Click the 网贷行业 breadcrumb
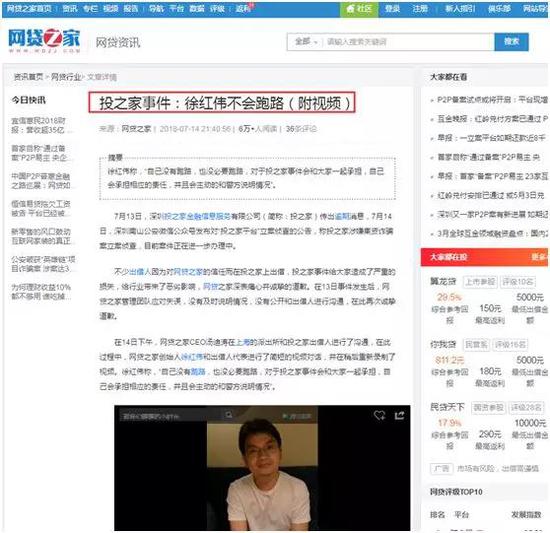The height and width of the screenshot is (533, 550). click(x=66, y=76)
